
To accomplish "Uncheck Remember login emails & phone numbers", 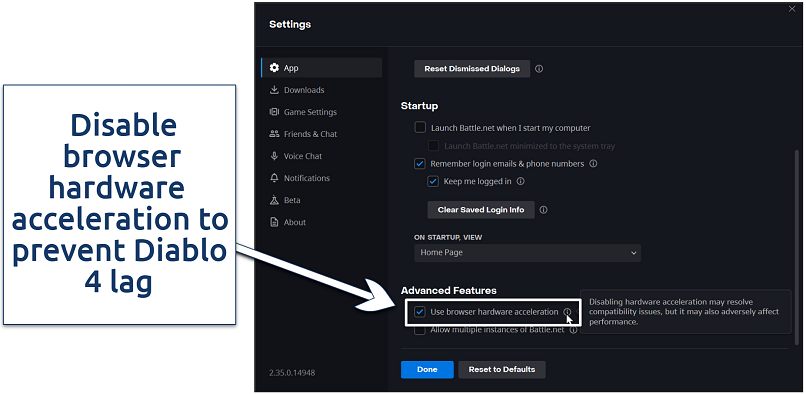I will point(420,164).
